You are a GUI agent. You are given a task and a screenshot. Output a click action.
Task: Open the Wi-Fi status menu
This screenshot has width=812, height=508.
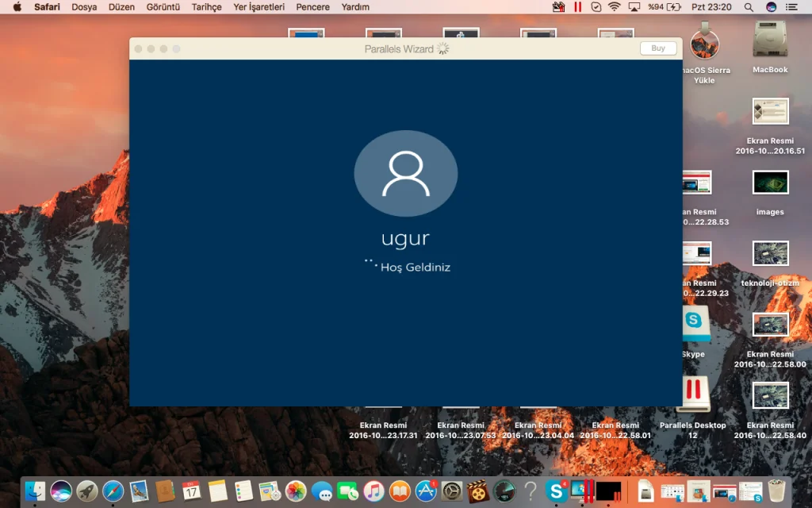[x=614, y=7]
